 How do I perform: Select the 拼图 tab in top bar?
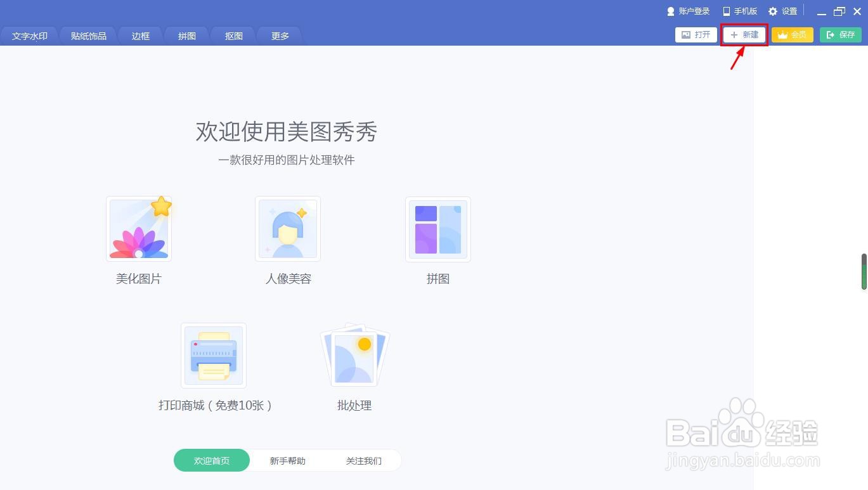click(187, 36)
